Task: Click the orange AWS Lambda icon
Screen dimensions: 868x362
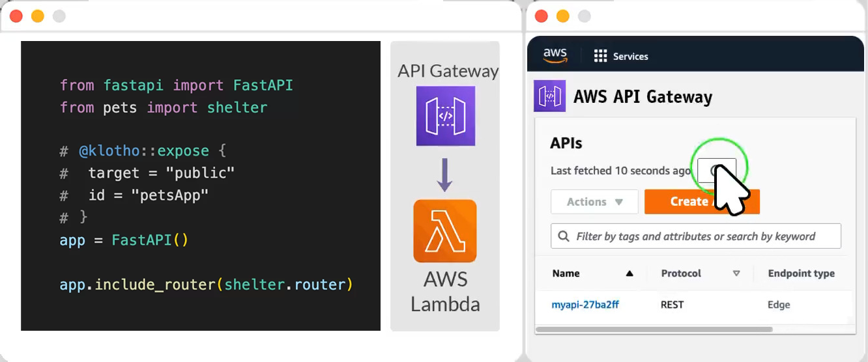Action: coord(445,230)
